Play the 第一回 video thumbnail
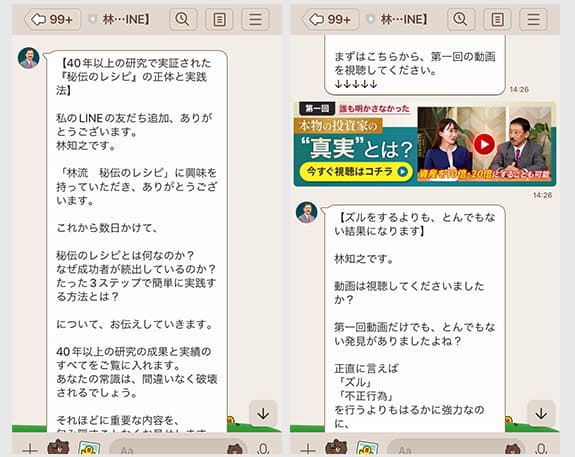 (484, 144)
